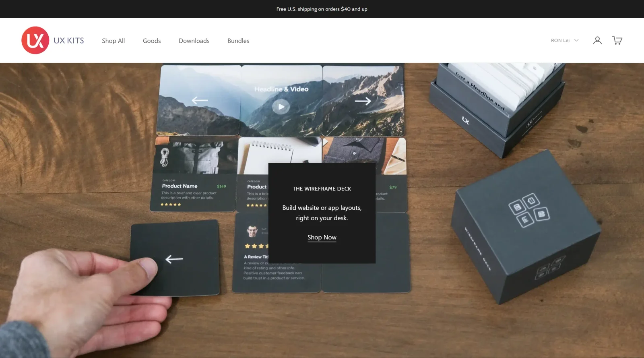Open the Bundles menu

click(238, 41)
